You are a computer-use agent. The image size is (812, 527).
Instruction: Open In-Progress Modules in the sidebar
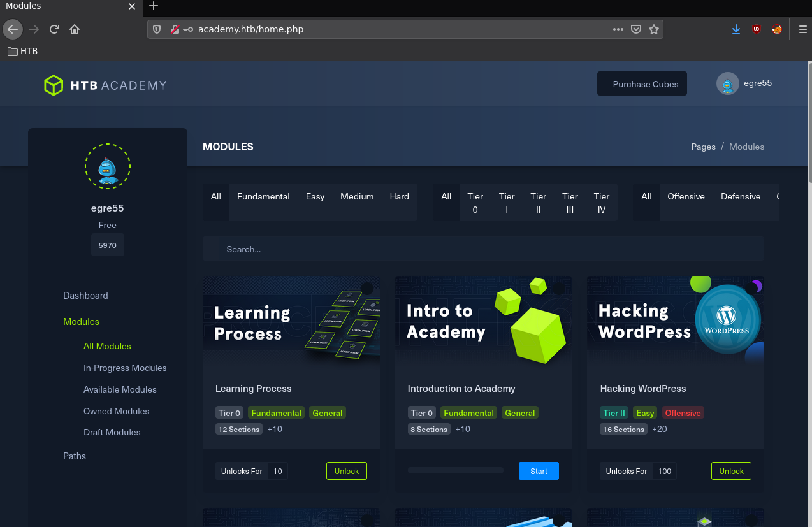125,368
